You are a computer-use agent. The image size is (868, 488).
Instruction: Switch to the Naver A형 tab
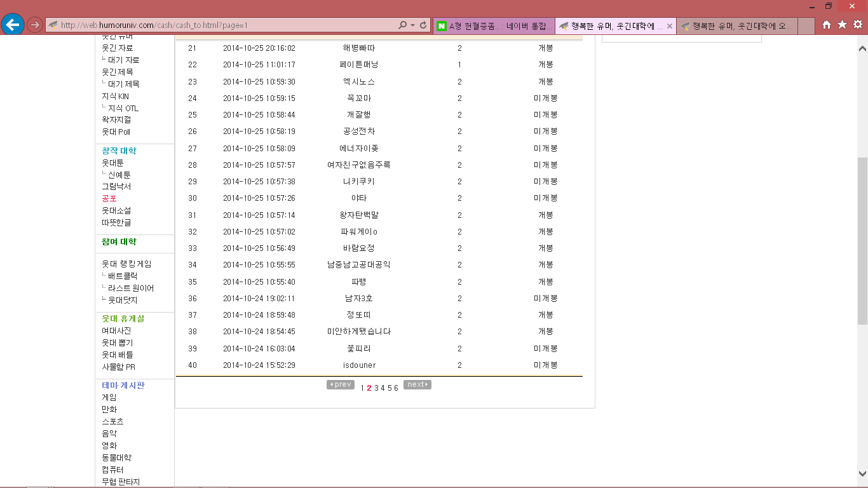[494, 26]
